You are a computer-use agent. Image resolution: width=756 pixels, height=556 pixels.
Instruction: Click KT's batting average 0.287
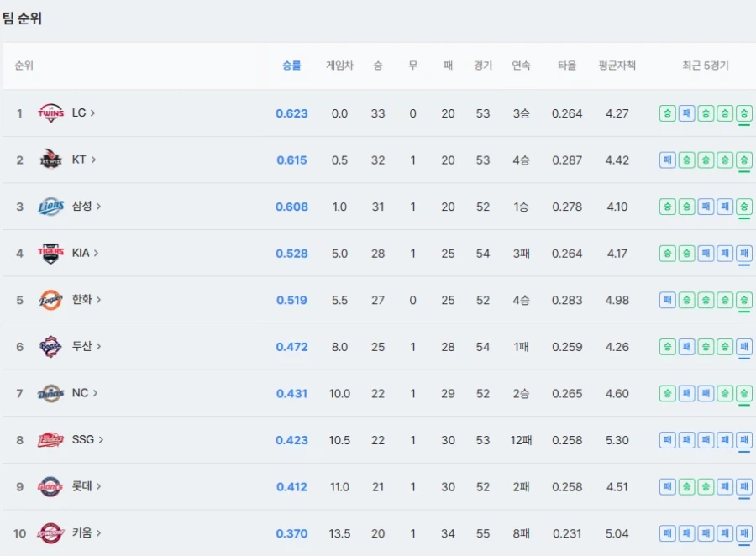point(567,160)
